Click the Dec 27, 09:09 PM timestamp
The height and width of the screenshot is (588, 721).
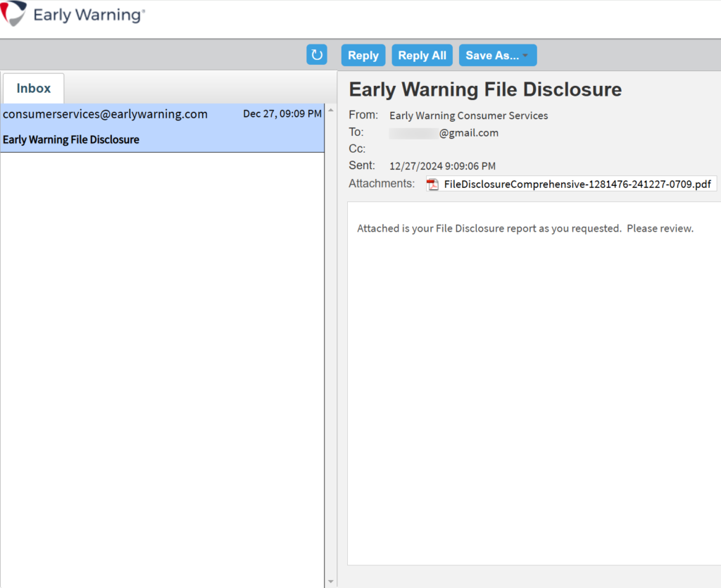coord(282,113)
